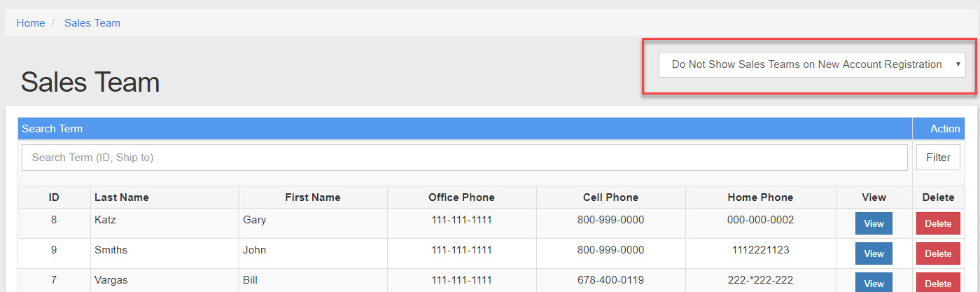The height and width of the screenshot is (292, 980).
Task: Select the Katz last name cell
Action: coord(106,220)
